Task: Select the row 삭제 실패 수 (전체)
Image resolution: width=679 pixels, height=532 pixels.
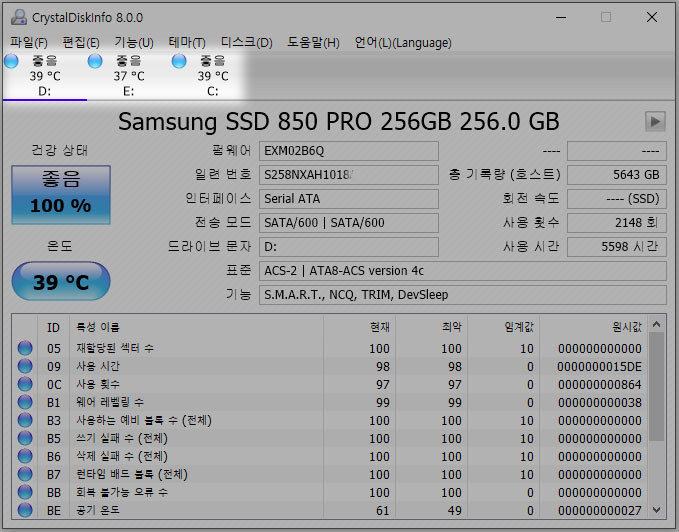Action: pyautogui.click(x=330, y=456)
